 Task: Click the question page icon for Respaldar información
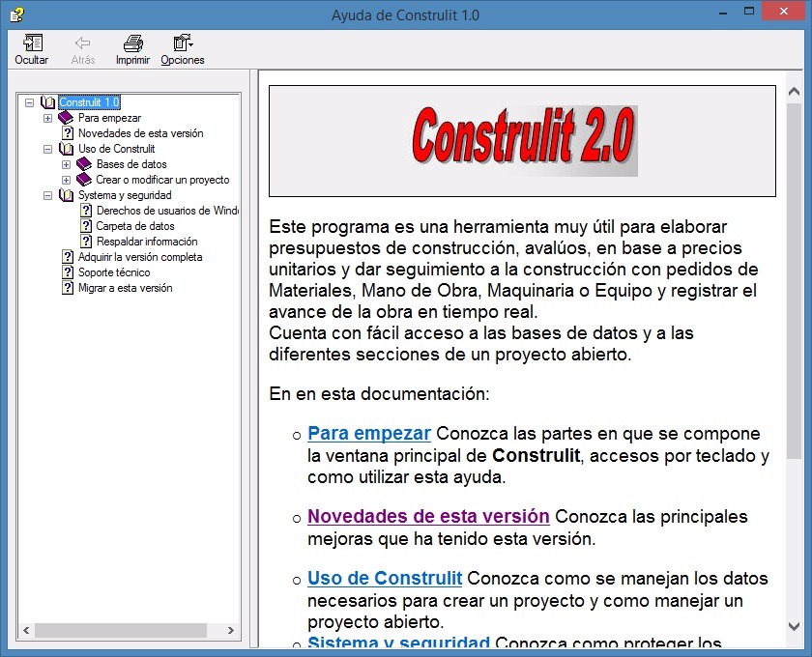(x=86, y=242)
